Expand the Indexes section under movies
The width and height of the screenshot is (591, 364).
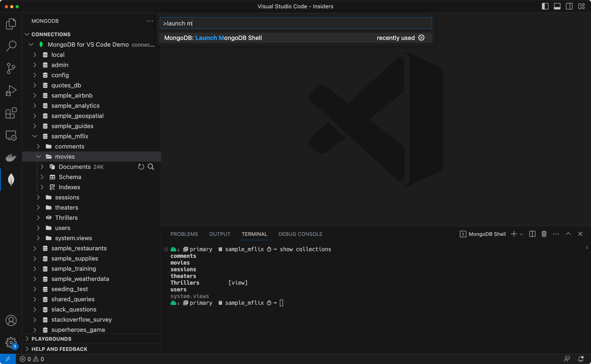tap(42, 187)
